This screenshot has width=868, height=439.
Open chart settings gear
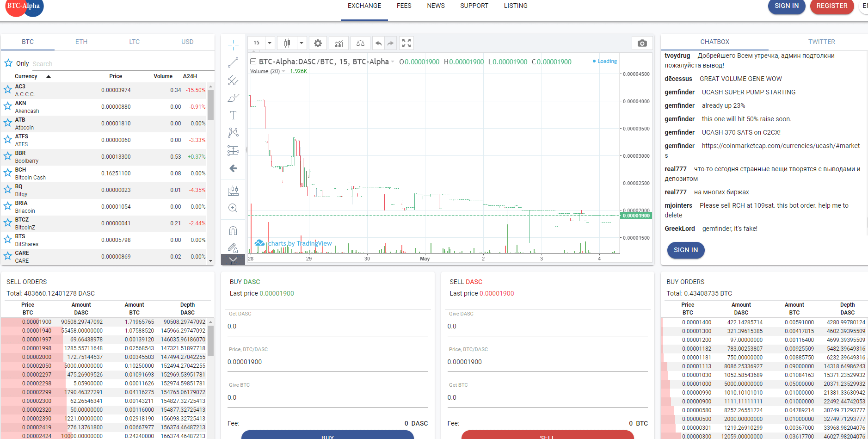click(x=318, y=43)
